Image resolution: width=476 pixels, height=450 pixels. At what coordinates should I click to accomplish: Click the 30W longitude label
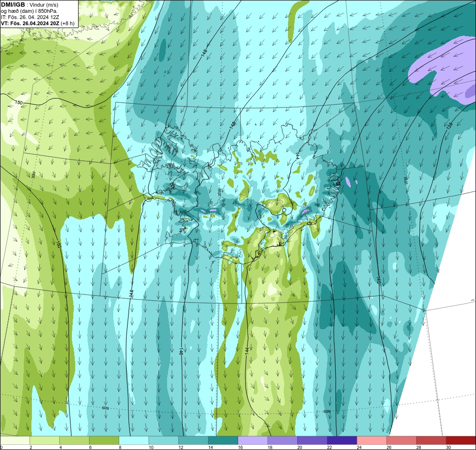[x=33, y=175]
